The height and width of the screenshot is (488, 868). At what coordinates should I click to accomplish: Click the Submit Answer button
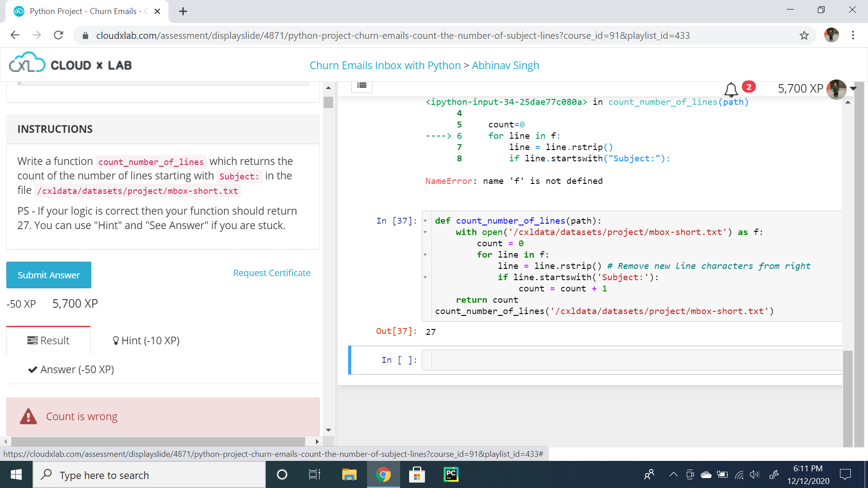tap(49, 275)
